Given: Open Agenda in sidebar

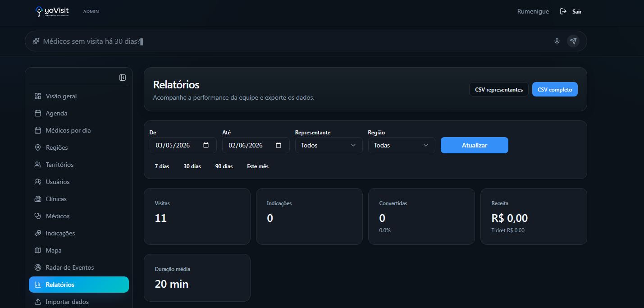Looking at the screenshot, I should pos(79,113).
